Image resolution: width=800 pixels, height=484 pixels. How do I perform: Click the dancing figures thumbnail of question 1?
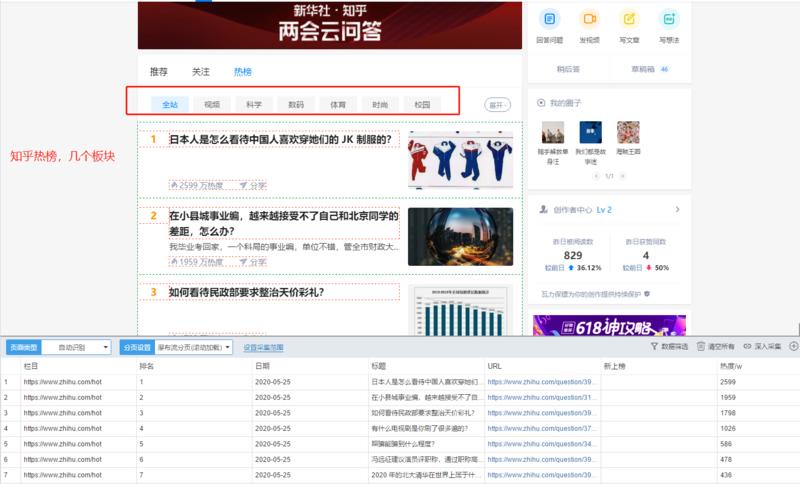coord(460,159)
